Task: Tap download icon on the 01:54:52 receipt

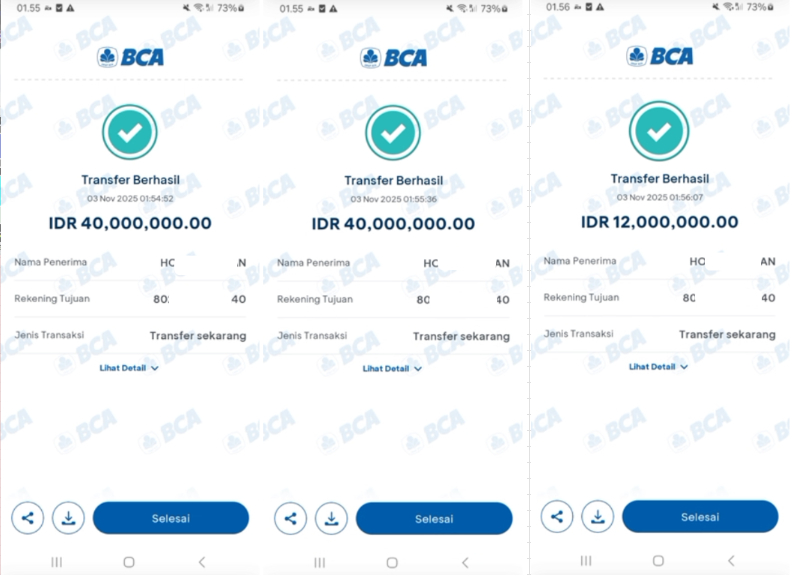Action: tap(69, 518)
